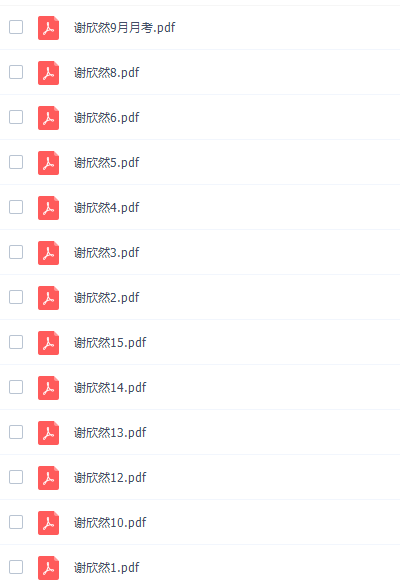Click the PDF icon for 谢欣然10.pdf
Image resolution: width=400 pixels, height=580 pixels.
[x=48, y=523]
